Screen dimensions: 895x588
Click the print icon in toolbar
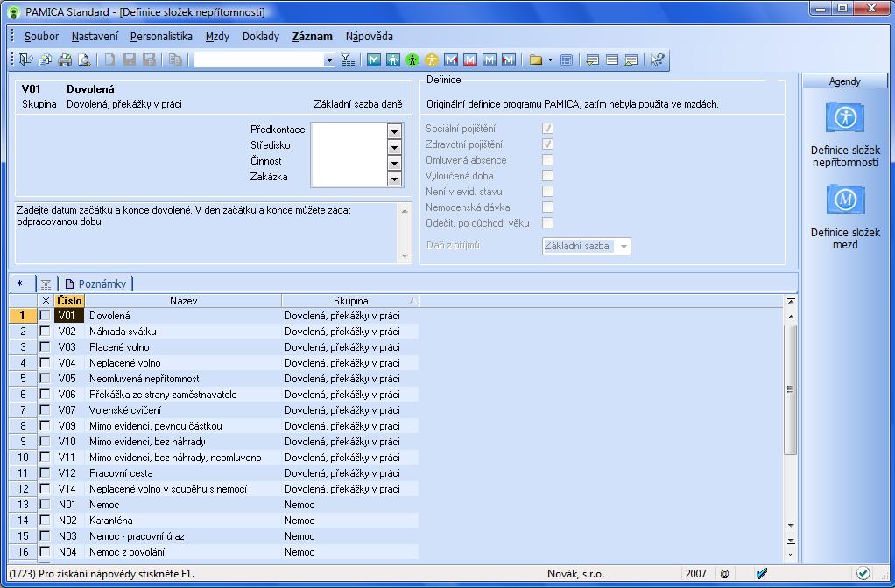click(65, 60)
